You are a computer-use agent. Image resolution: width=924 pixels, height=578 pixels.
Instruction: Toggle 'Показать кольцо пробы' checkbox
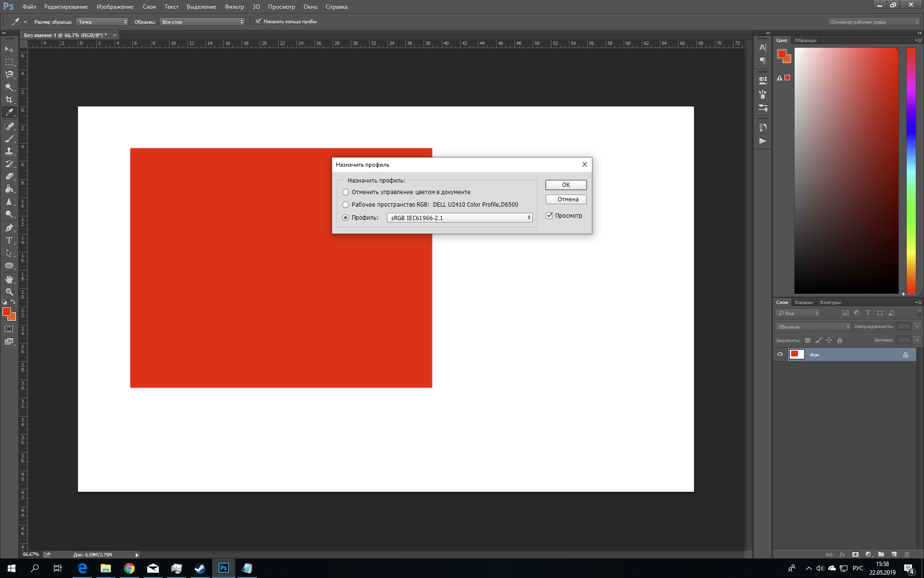[x=258, y=21]
